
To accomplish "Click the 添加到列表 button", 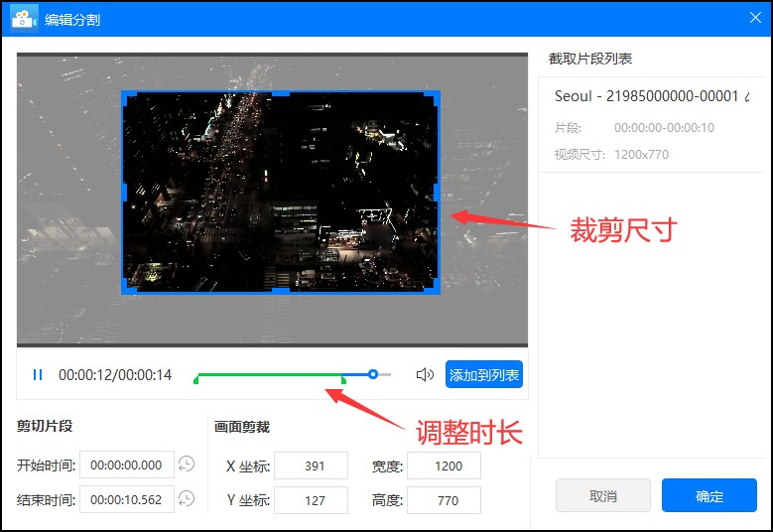I will click(x=483, y=375).
